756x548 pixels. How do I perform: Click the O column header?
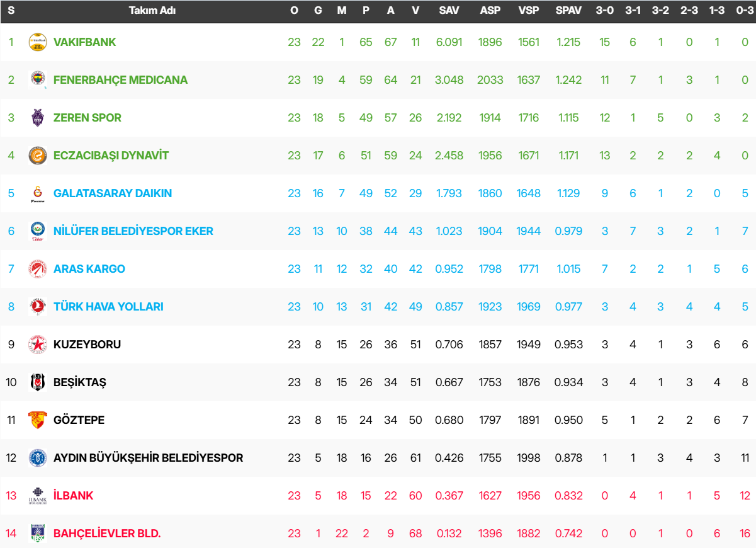click(x=294, y=11)
